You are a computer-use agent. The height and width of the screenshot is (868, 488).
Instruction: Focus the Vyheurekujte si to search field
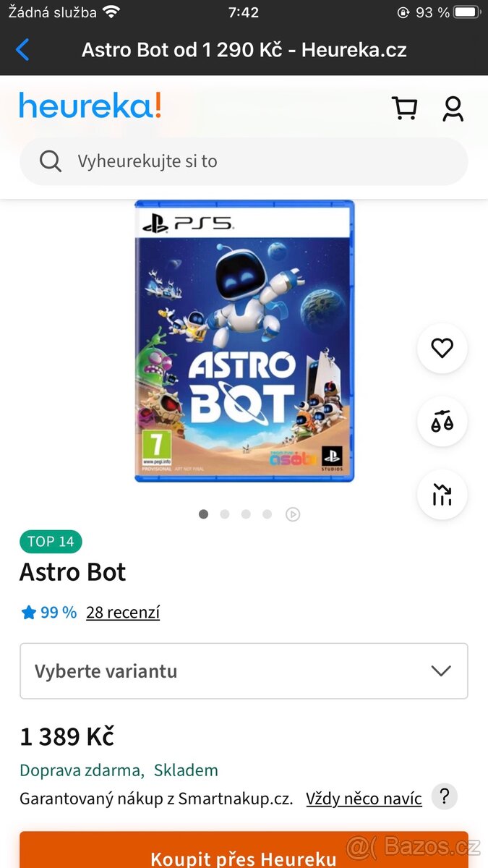(244, 161)
